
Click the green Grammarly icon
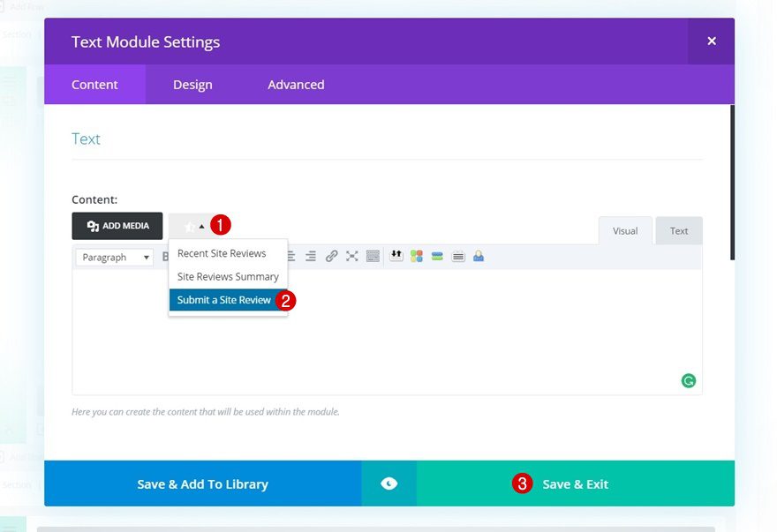(x=689, y=381)
